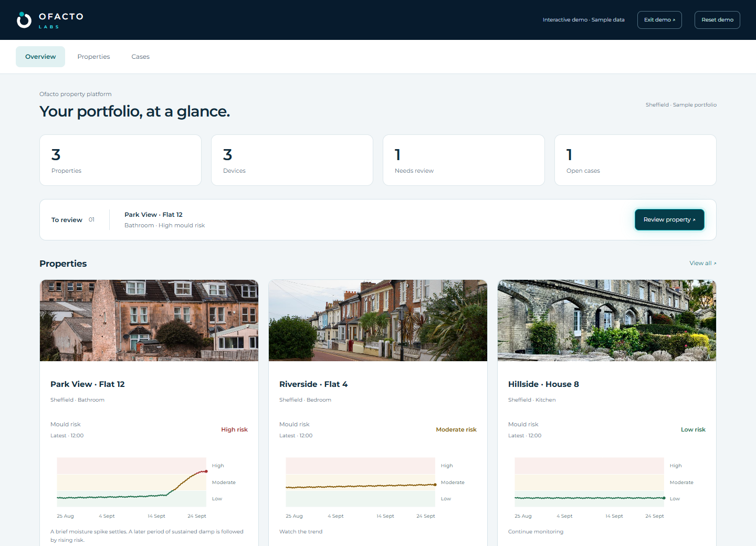This screenshot has width=756, height=546.
Task: Click the Moderate risk status label
Action: 456,429
